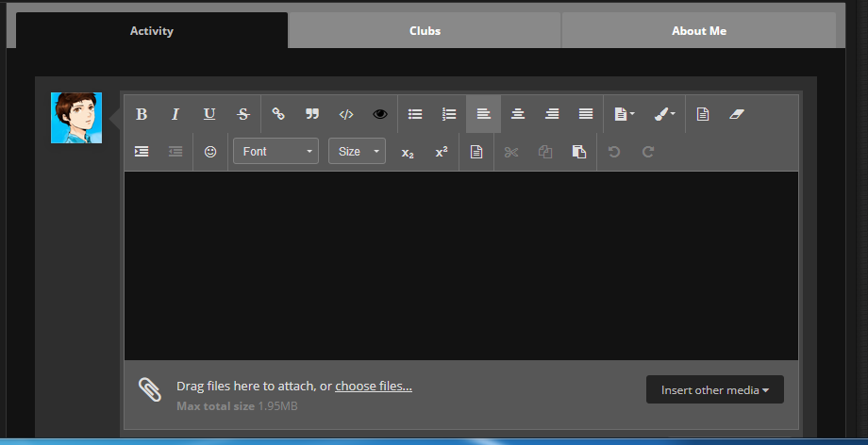This screenshot has height=445, width=868.
Task: Switch to the Activity tab
Action: click(x=152, y=30)
